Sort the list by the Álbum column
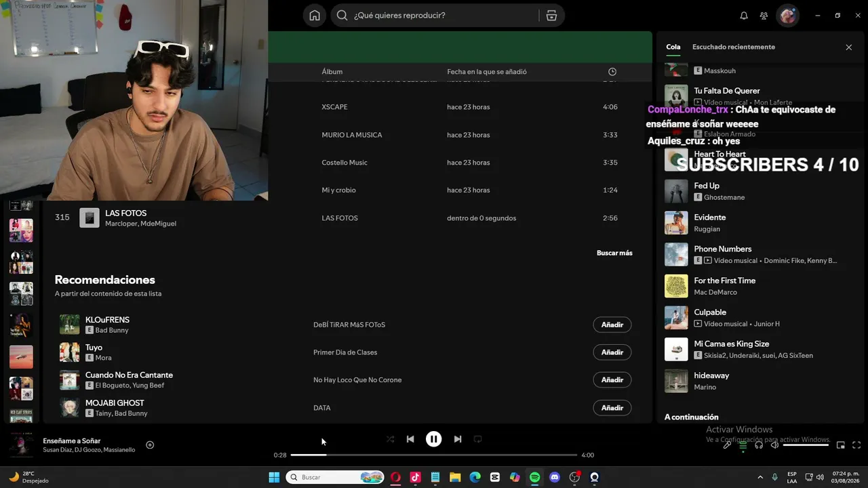The height and width of the screenshot is (488, 868). (332, 72)
